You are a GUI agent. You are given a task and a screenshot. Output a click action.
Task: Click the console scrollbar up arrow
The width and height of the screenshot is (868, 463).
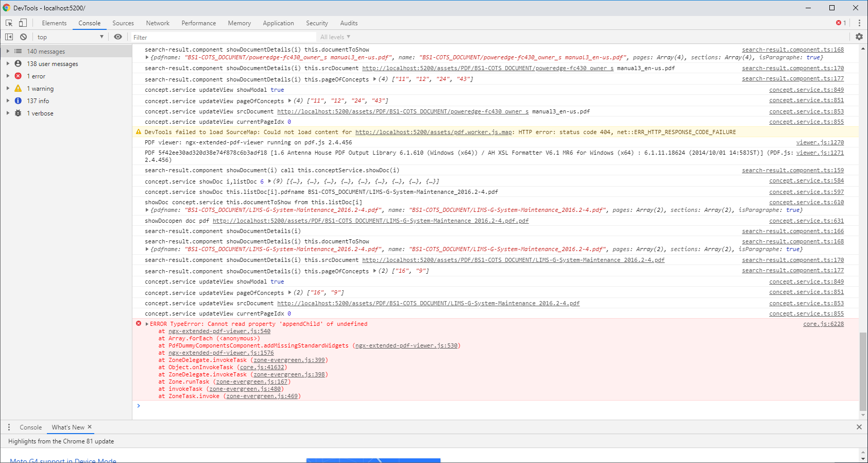tap(863, 48)
